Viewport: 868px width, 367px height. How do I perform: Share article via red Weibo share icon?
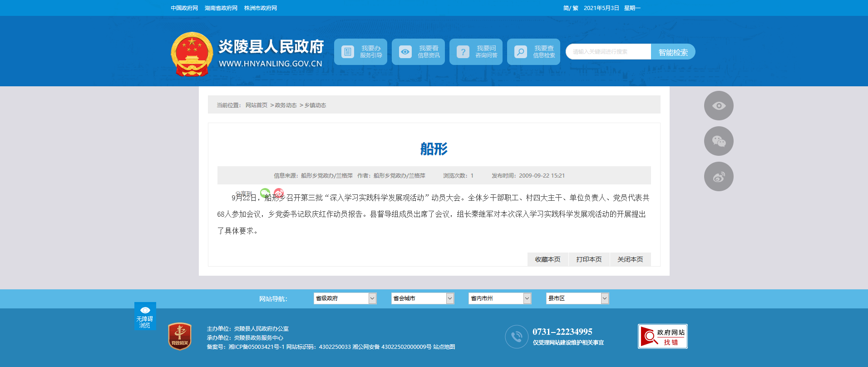pyautogui.click(x=279, y=193)
